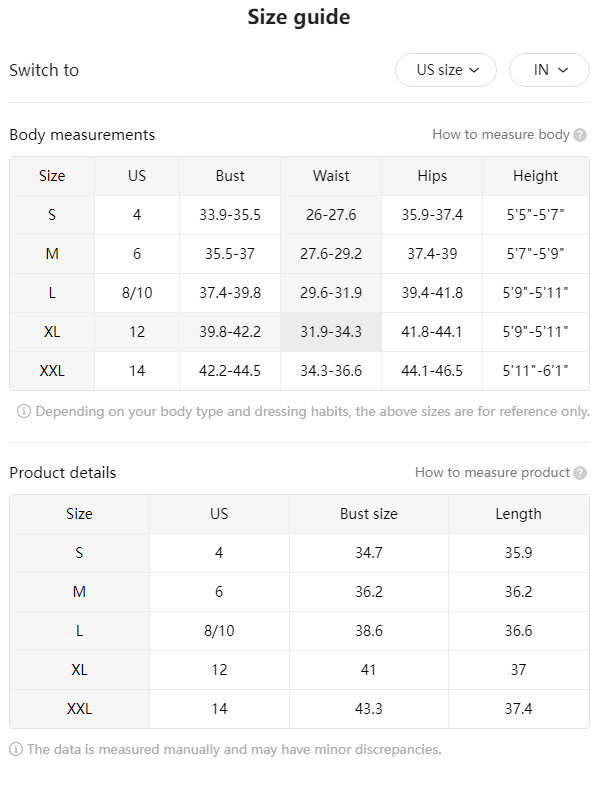This screenshot has height=788, width=601.
Task: Click the Bust size header in product details
Action: point(369,514)
